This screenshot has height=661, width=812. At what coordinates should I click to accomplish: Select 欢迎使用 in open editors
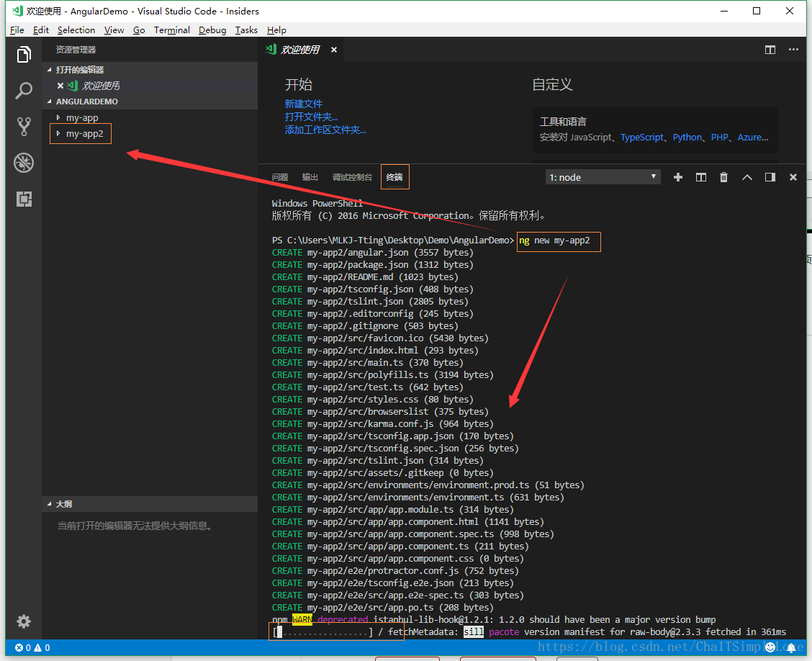click(101, 86)
